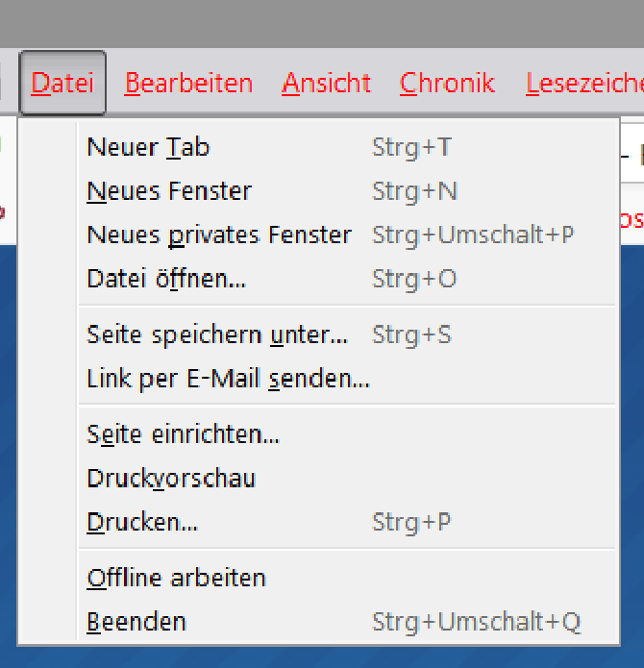Image resolution: width=644 pixels, height=668 pixels.
Task: Click Datei öffnen... menu item
Action: click(166, 280)
